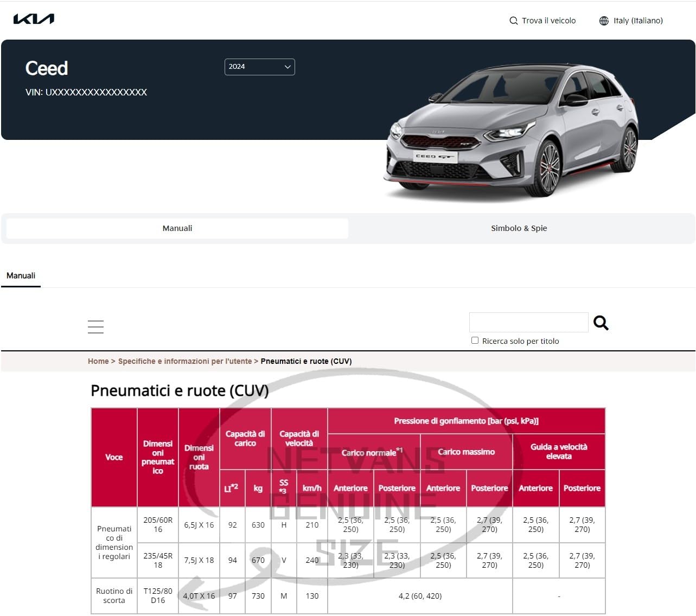Click Trova il veicolo link
The width and height of the screenshot is (696, 616).
[549, 21]
